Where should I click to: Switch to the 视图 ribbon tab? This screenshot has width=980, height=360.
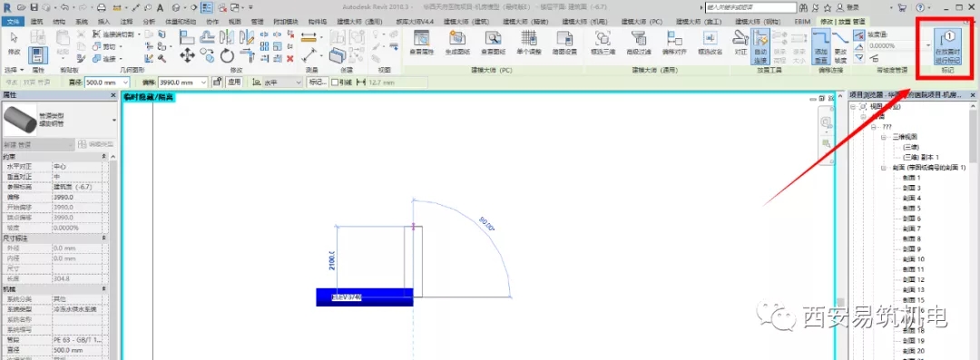(234, 21)
